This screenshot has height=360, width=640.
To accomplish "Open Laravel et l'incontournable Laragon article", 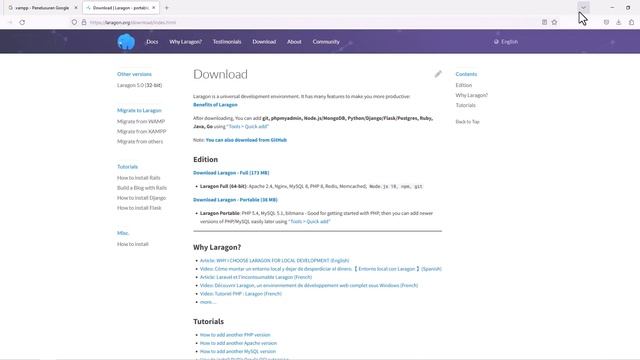I will (x=256, y=277).
